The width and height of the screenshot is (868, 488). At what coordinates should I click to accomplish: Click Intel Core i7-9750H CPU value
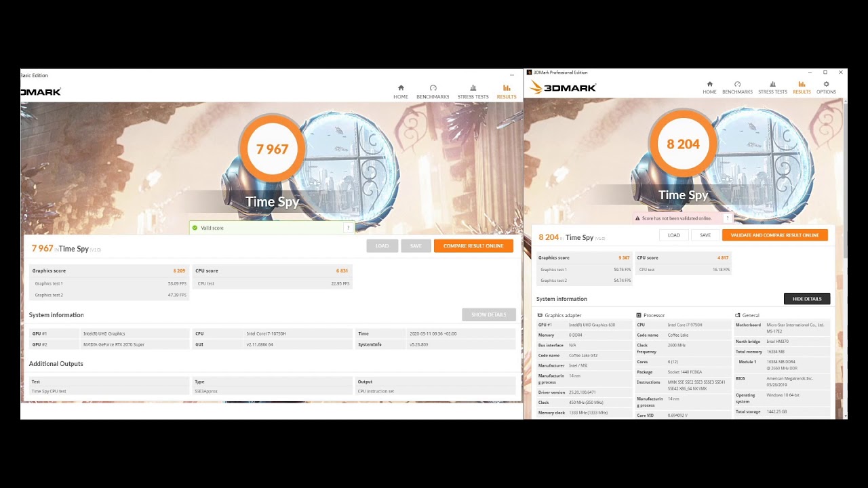point(685,325)
